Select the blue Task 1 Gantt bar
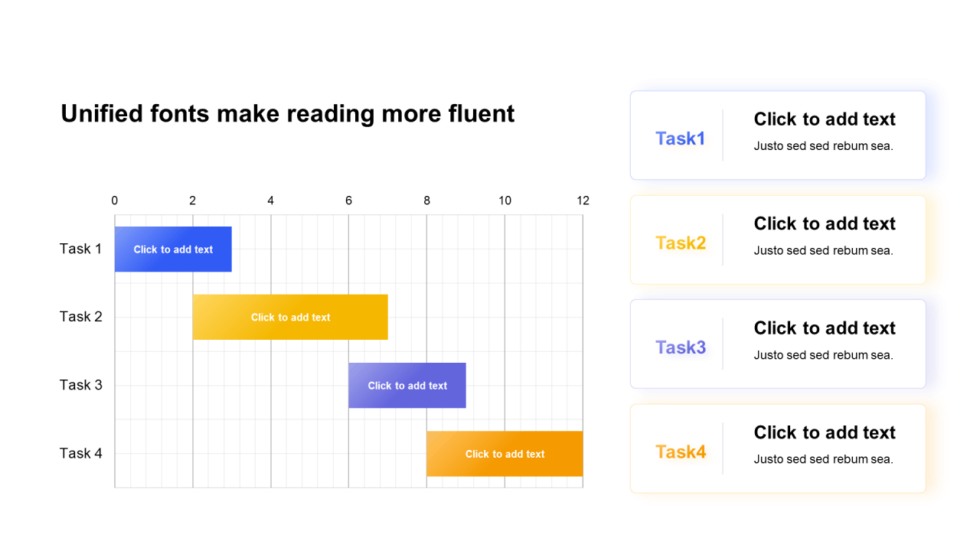 point(173,249)
